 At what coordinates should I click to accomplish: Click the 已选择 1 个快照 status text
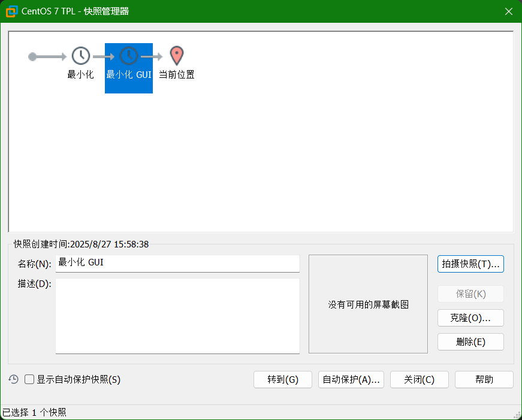coord(34,413)
